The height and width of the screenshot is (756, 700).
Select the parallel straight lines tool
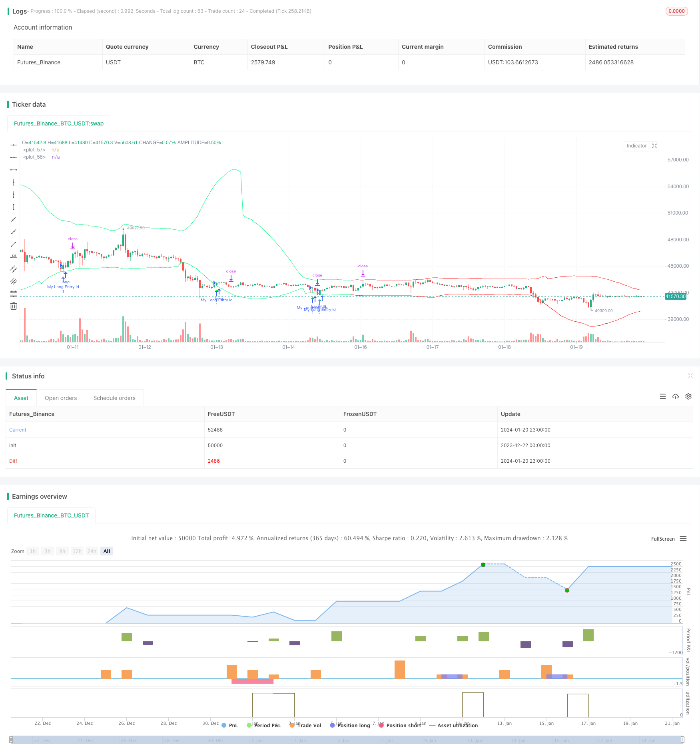(x=14, y=281)
